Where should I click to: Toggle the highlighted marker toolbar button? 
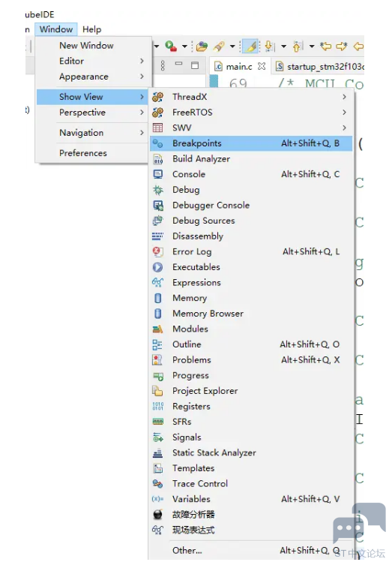pos(250,46)
